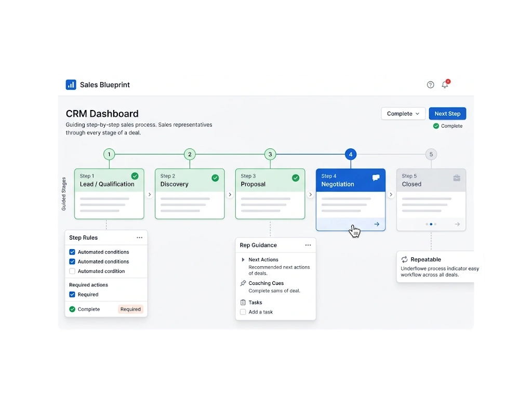Click the Step Rules panel title
The image size is (532, 397).
tap(84, 238)
